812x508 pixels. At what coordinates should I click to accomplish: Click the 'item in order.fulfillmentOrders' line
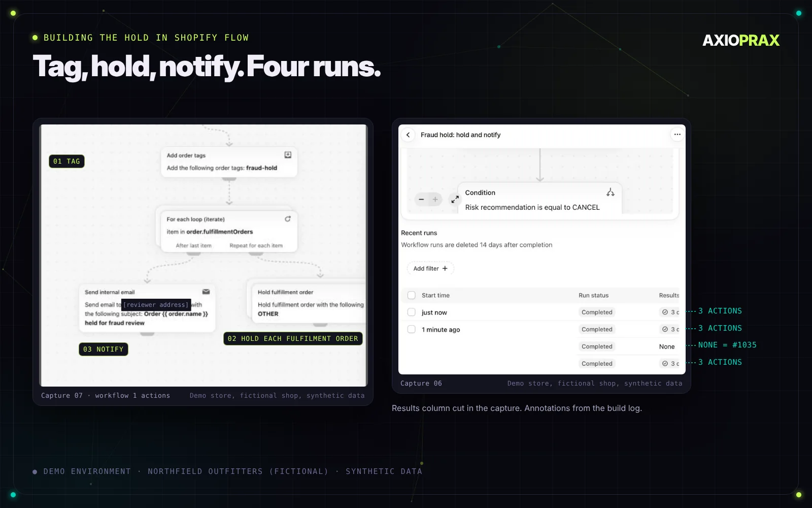(x=210, y=232)
